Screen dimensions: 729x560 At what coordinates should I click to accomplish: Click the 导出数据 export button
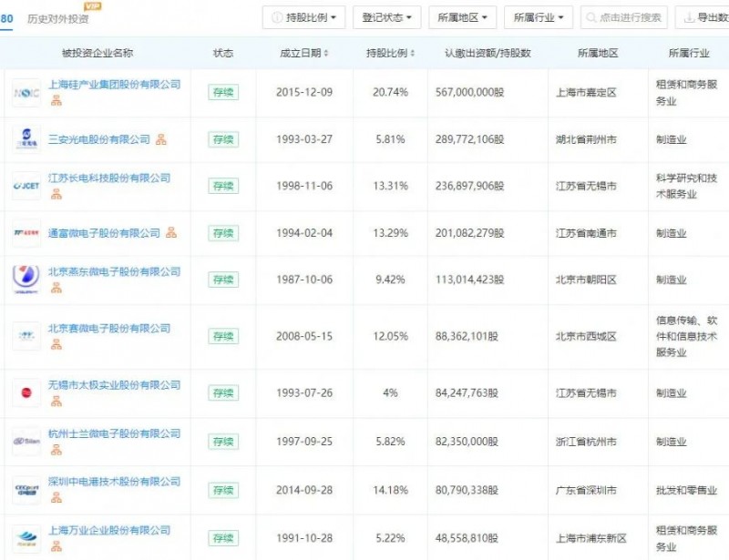pos(702,17)
